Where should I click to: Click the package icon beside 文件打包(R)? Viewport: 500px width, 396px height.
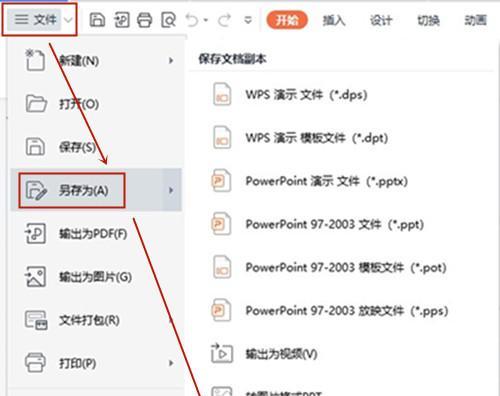pos(36,320)
